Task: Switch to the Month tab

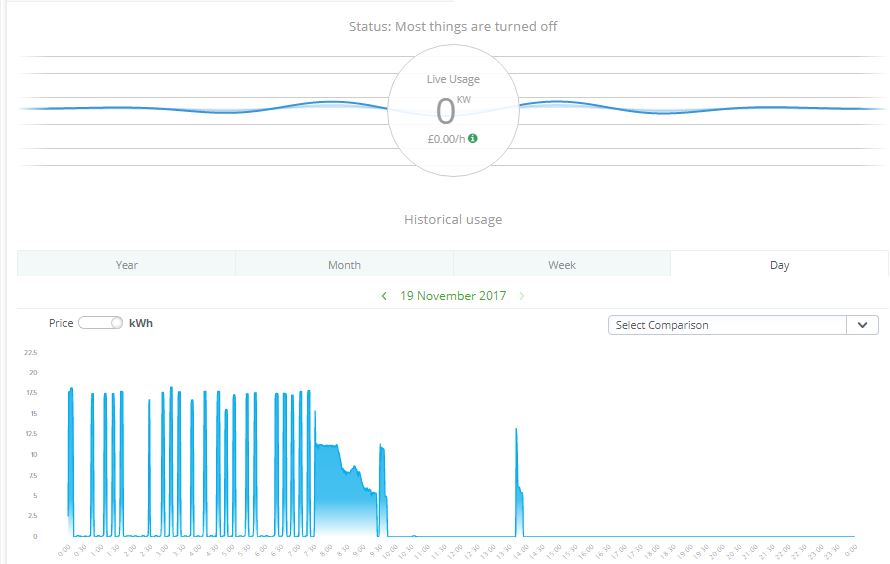Action: pos(344,265)
